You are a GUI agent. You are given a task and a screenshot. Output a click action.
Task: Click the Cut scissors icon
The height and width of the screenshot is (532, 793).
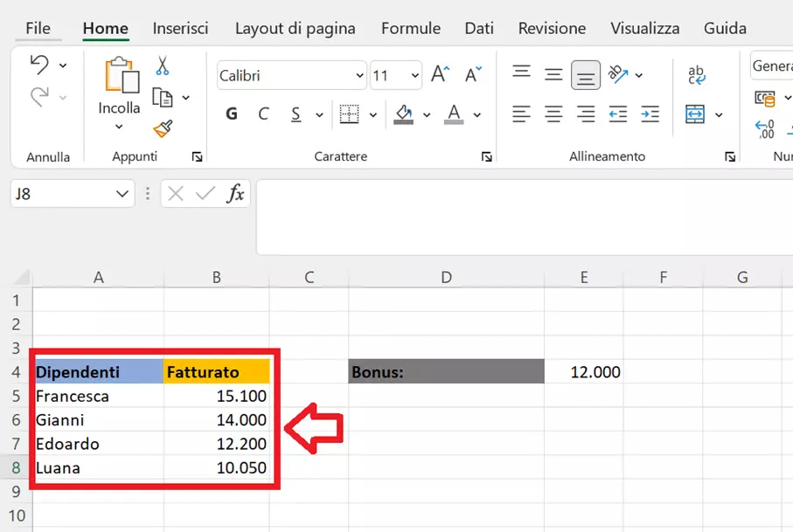pyautogui.click(x=163, y=66)
